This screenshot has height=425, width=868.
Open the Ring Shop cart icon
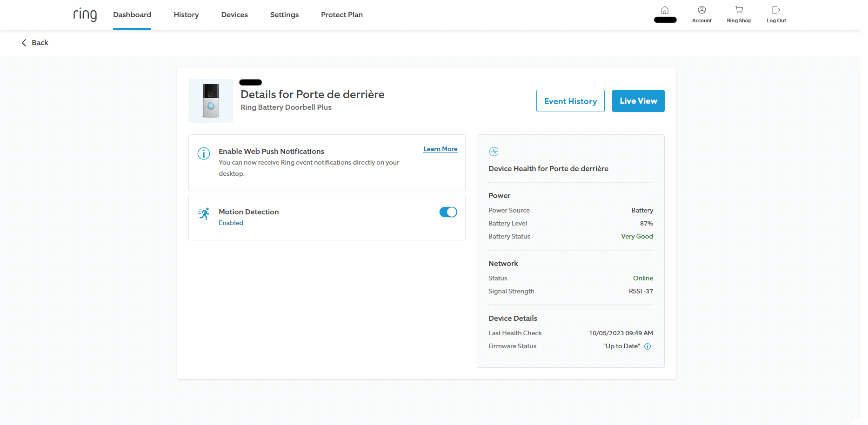tap(739, 10)
